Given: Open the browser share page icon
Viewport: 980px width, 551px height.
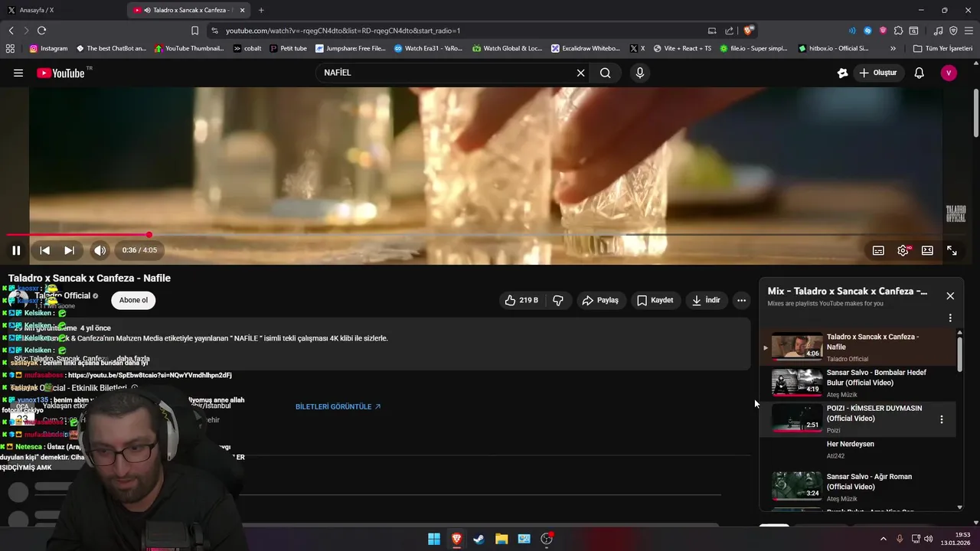Looking at the screenshot, I should coord(730,31).
